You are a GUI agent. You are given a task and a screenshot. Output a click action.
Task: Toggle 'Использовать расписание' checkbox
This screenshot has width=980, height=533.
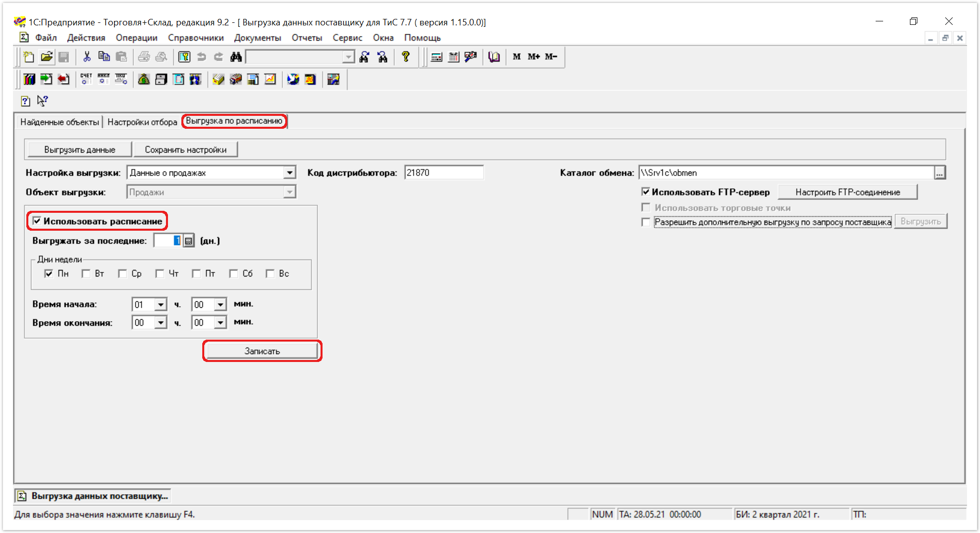click(37, 221)
